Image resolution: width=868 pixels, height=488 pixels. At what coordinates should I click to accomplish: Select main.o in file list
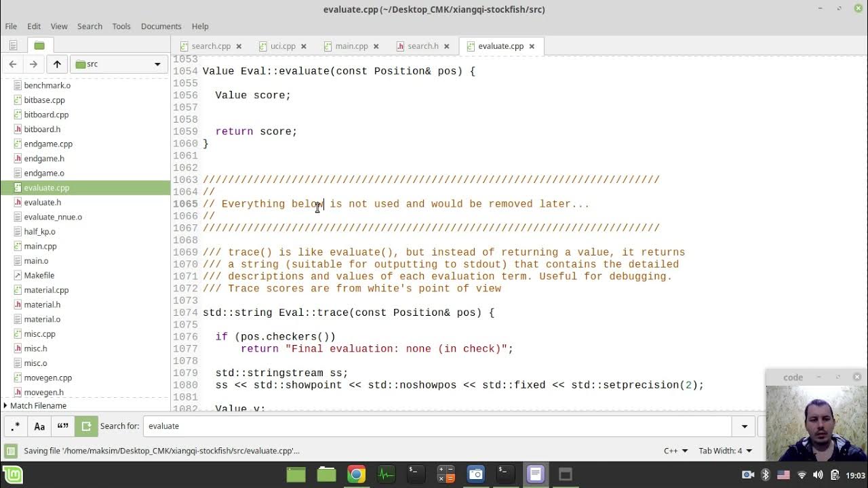tap(36, 260)
